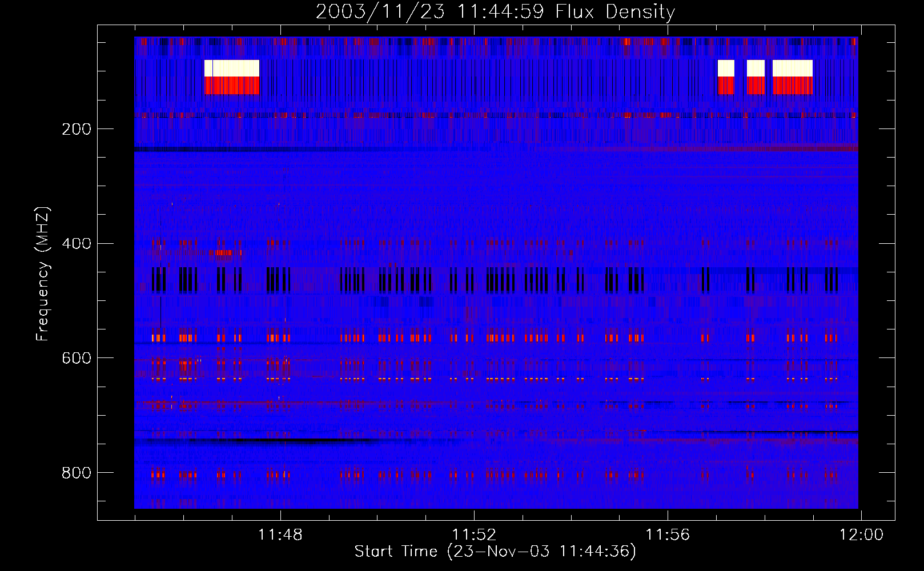Screen dimensions: 924x571
Task: Select the "Frequency (MHZ)" y-axis label
Action: click(x=43, y=274)
